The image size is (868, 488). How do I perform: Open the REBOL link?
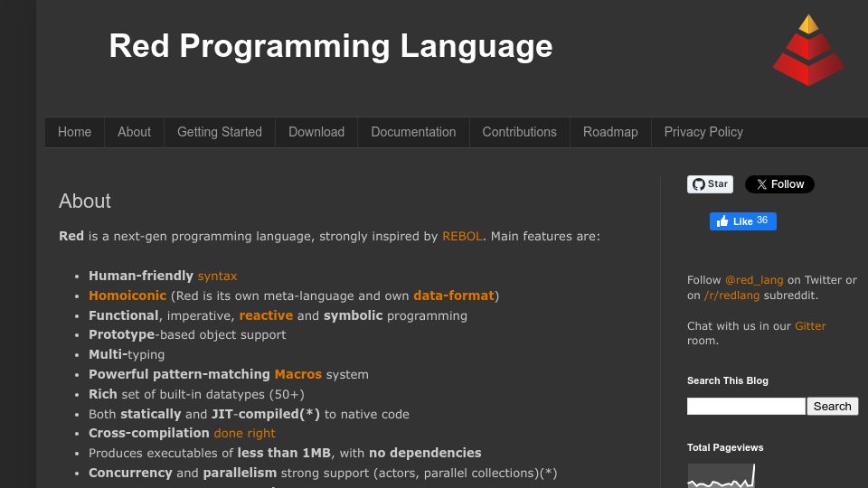(462, 236)
